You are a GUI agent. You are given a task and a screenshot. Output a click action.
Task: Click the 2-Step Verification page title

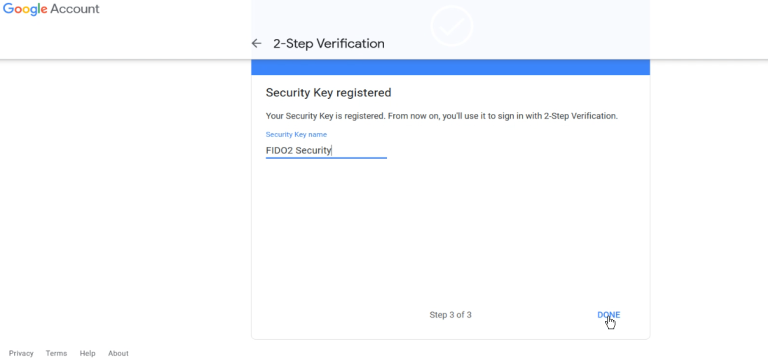point(329,44)
